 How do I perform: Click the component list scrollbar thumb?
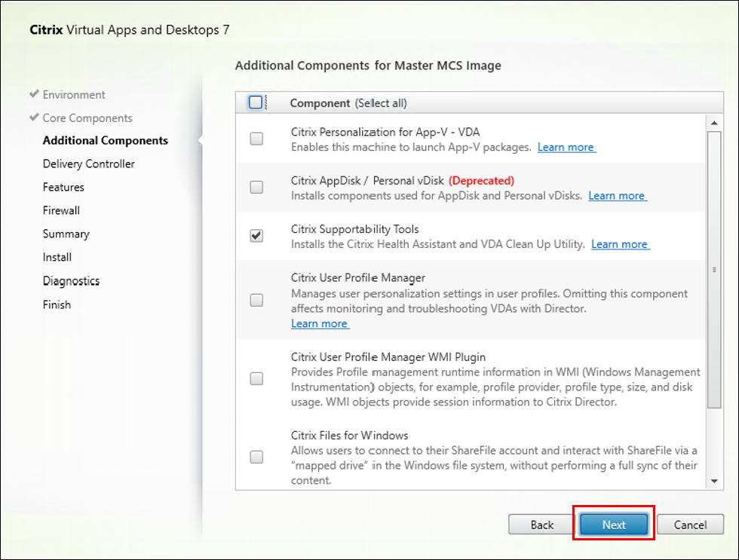pyautogui.click(x=714, y=269)
